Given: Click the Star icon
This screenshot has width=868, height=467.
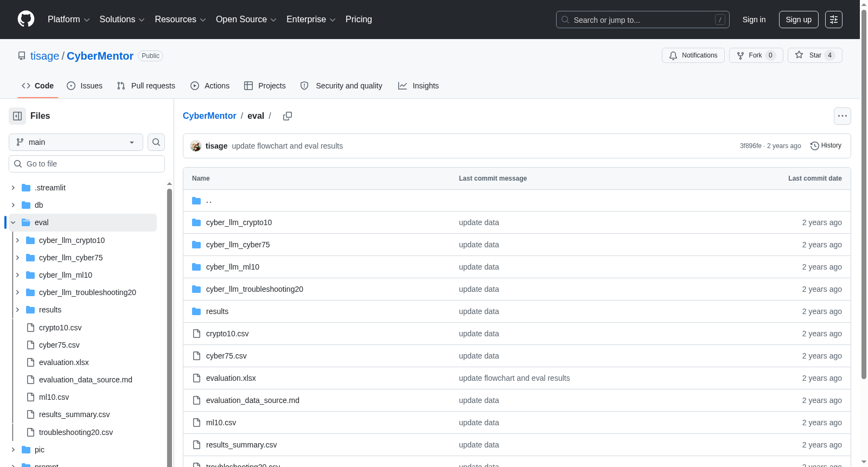Looking at the screenshot, I should click(799, 55).
